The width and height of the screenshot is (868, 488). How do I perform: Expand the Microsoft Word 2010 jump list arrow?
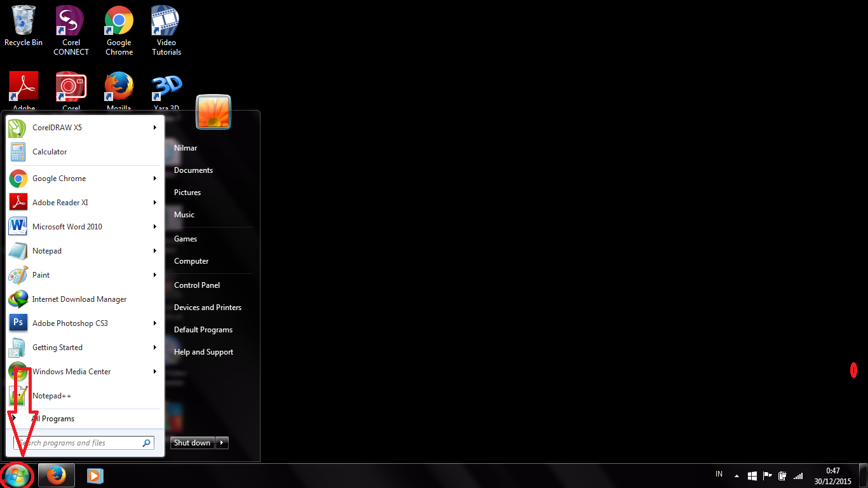154,227
